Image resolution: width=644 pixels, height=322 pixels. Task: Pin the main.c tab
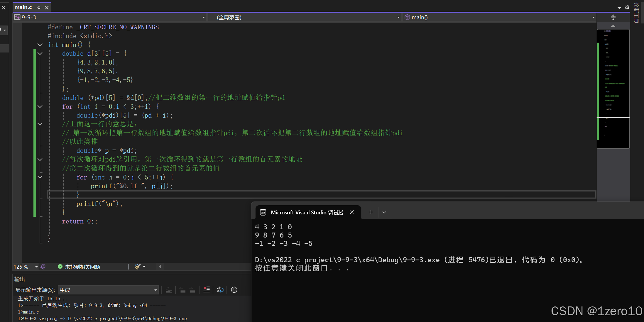pos(39,8)
